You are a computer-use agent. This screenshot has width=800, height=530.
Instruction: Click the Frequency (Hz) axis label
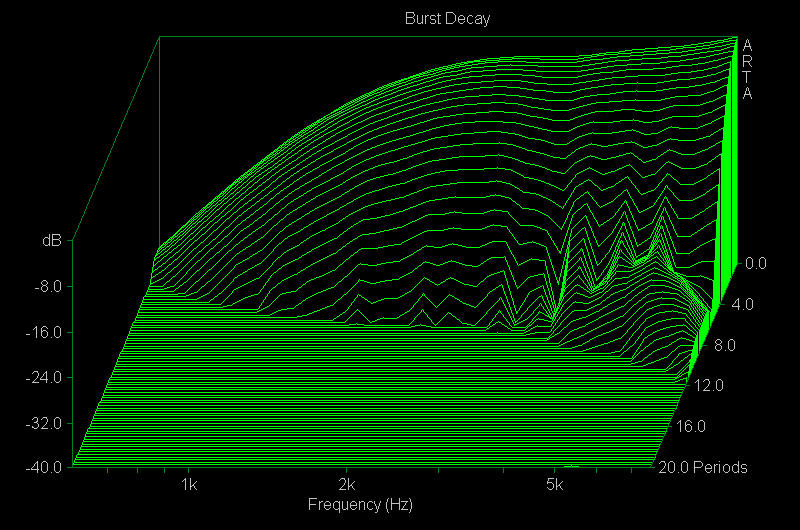point(360,505)
